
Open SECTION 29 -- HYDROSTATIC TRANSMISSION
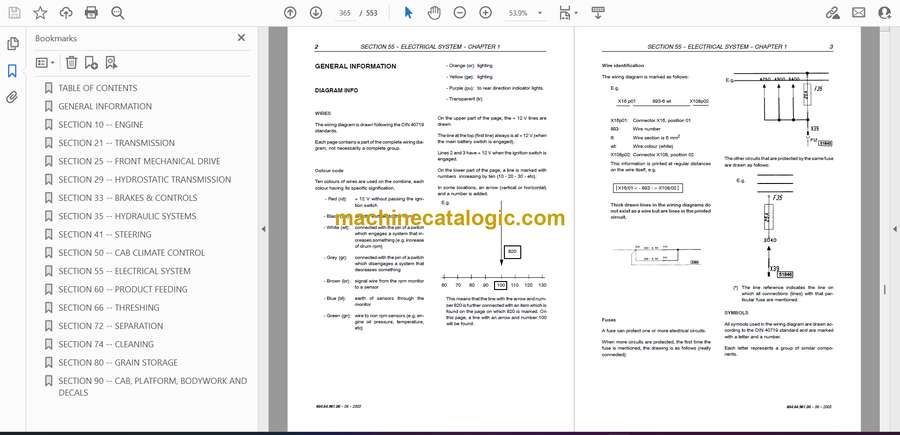145,180
